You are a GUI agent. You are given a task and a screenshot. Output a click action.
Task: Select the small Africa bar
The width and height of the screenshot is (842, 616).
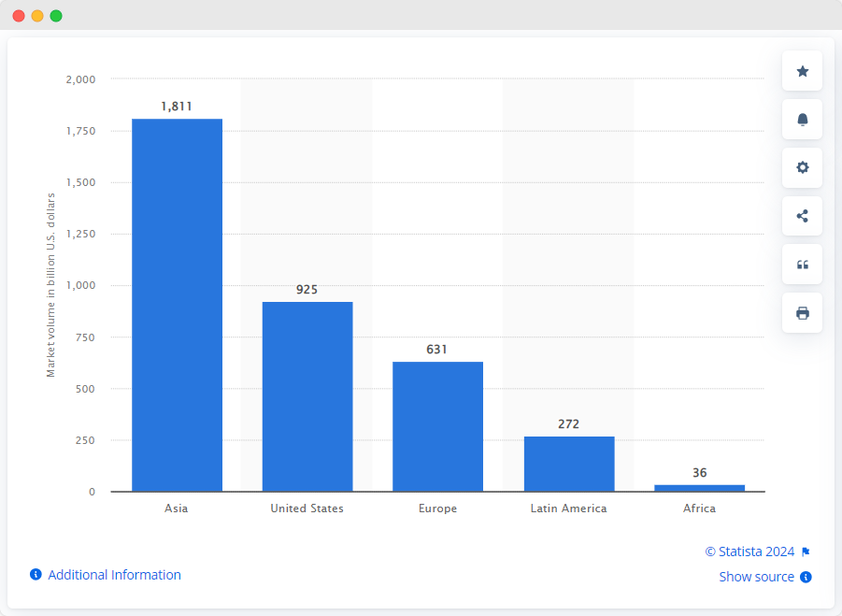pyautogui.click(x=700, y=488)
